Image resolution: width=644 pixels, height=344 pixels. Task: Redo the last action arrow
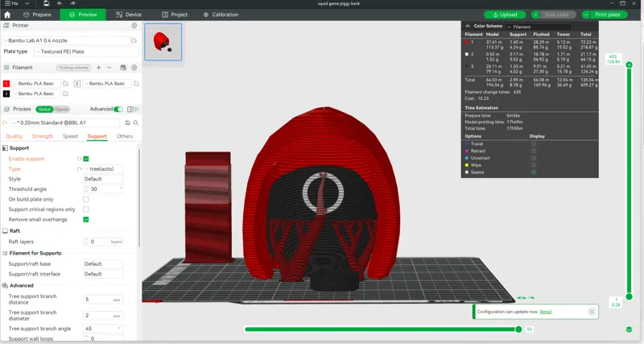pos(72,3)
